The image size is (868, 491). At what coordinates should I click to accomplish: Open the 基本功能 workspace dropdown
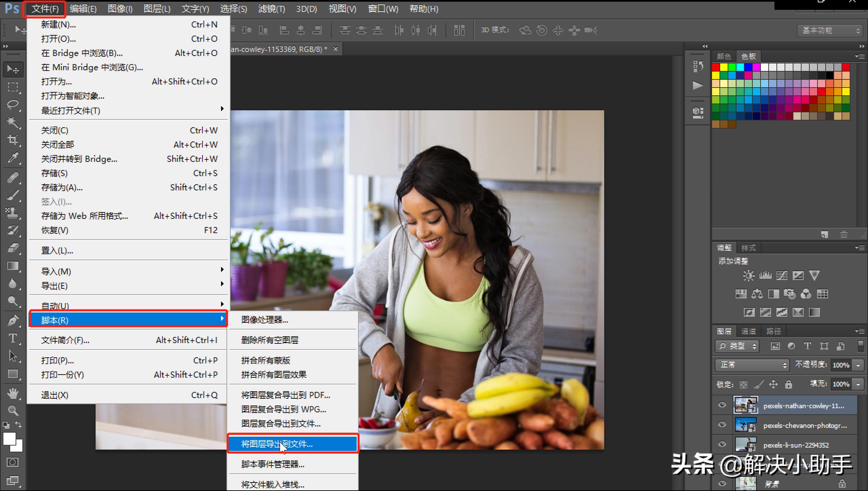coord(829,31)
